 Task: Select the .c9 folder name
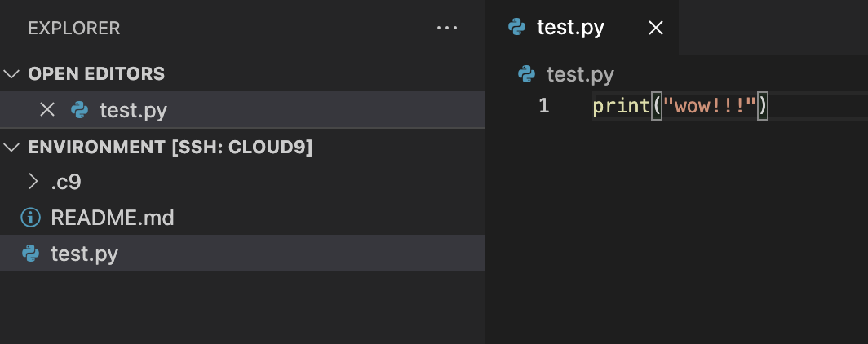tap(66, 182)
